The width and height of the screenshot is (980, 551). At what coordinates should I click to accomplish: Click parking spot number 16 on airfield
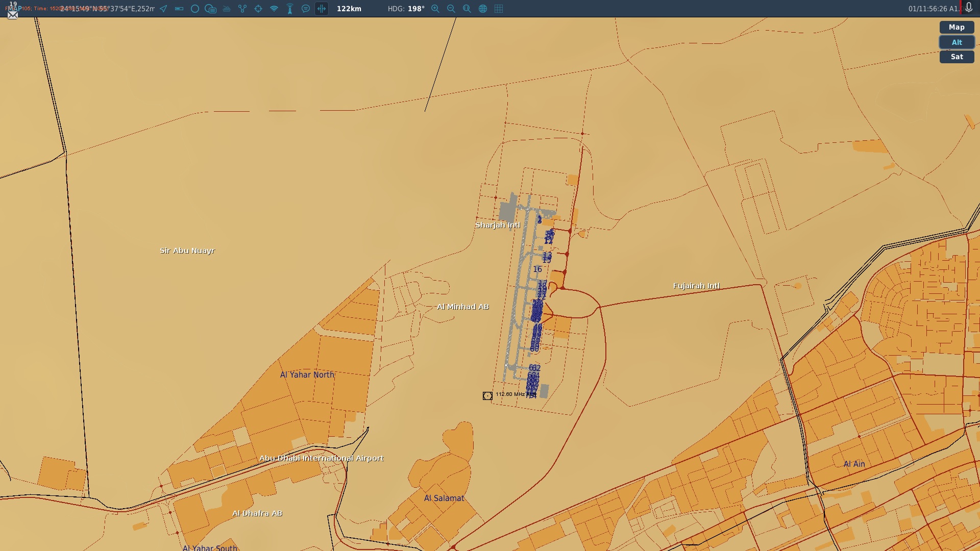tap(537, 269)
